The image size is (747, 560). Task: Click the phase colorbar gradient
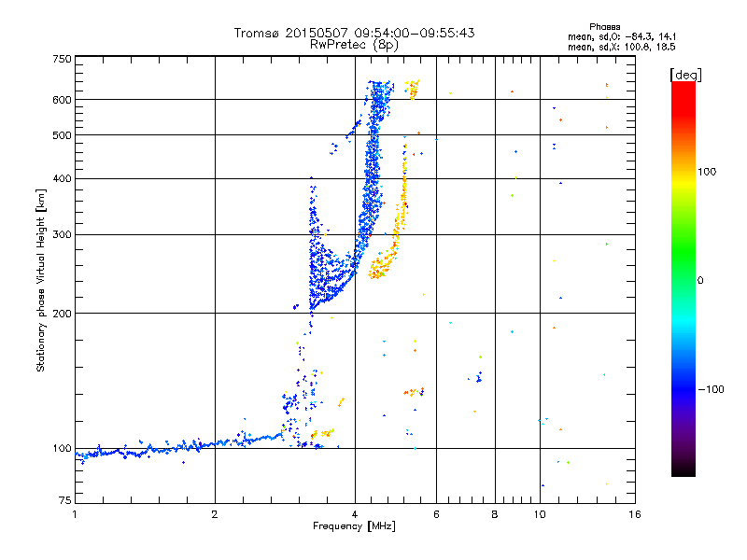coord(684,278)
